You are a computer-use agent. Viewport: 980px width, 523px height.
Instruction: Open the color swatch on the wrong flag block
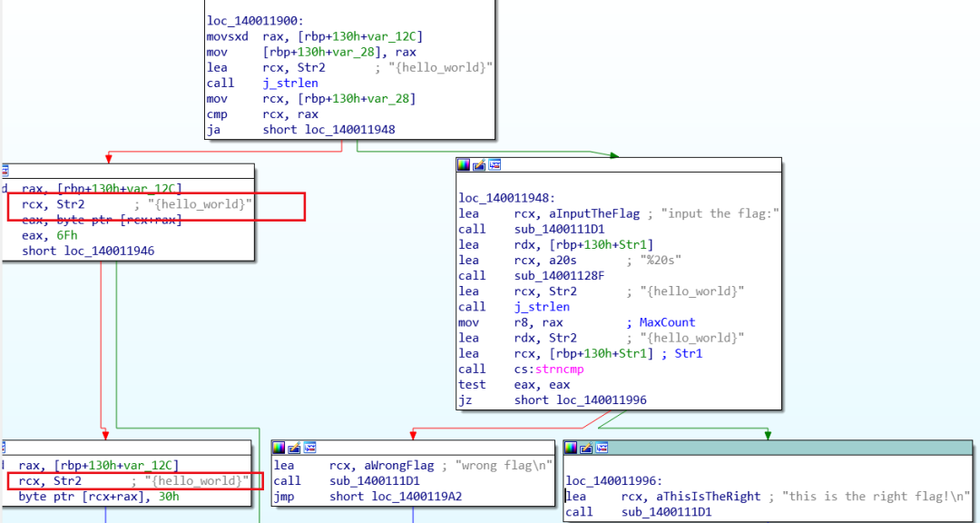tap(279, 448)
